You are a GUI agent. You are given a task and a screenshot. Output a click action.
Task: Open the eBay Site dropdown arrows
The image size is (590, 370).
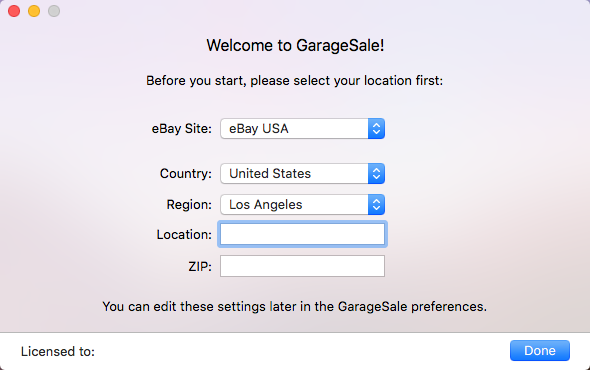click(x=376, y=129)
